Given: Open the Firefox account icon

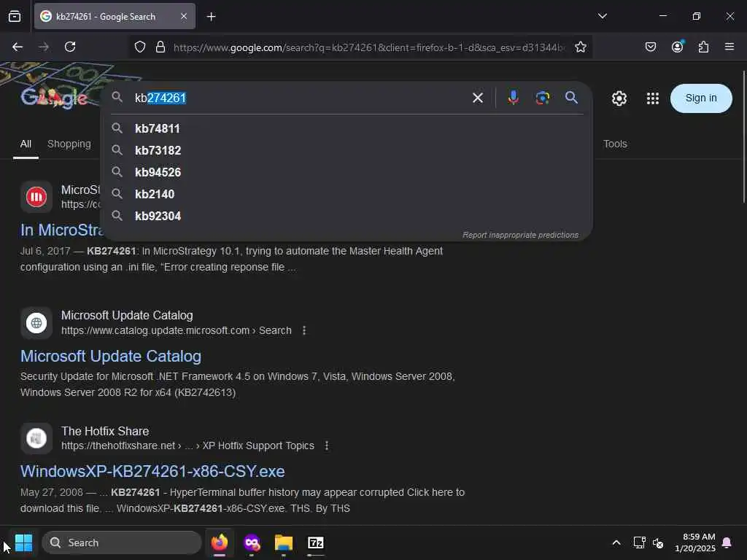Looking at the screenshot, I should pyautogui.click(x=677, y=47).
